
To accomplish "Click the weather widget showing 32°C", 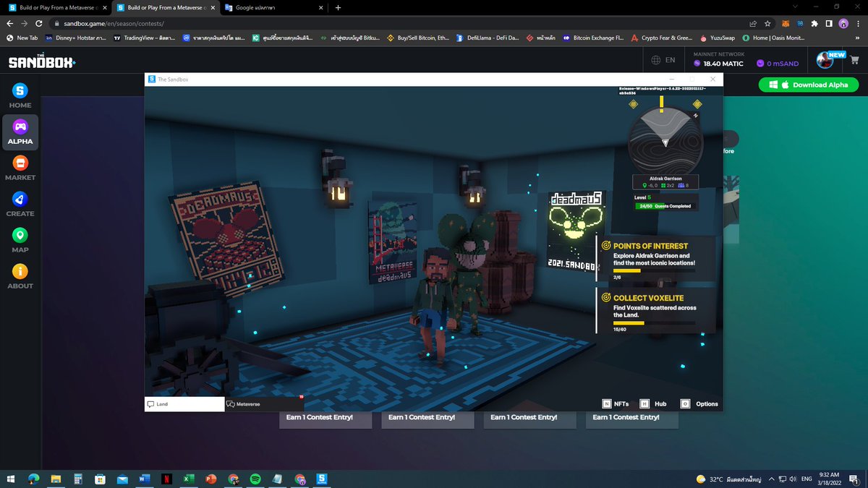I will pos(729,479).
